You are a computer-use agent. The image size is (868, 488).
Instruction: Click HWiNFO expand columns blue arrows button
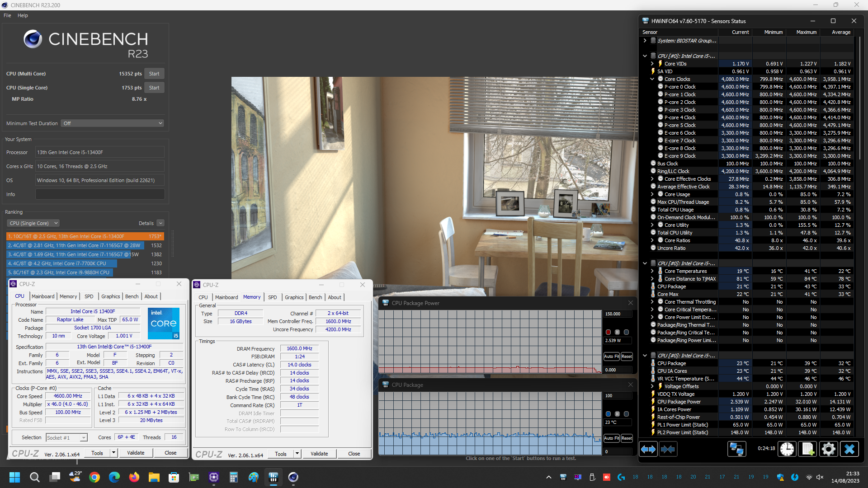[x=648, y=449]
